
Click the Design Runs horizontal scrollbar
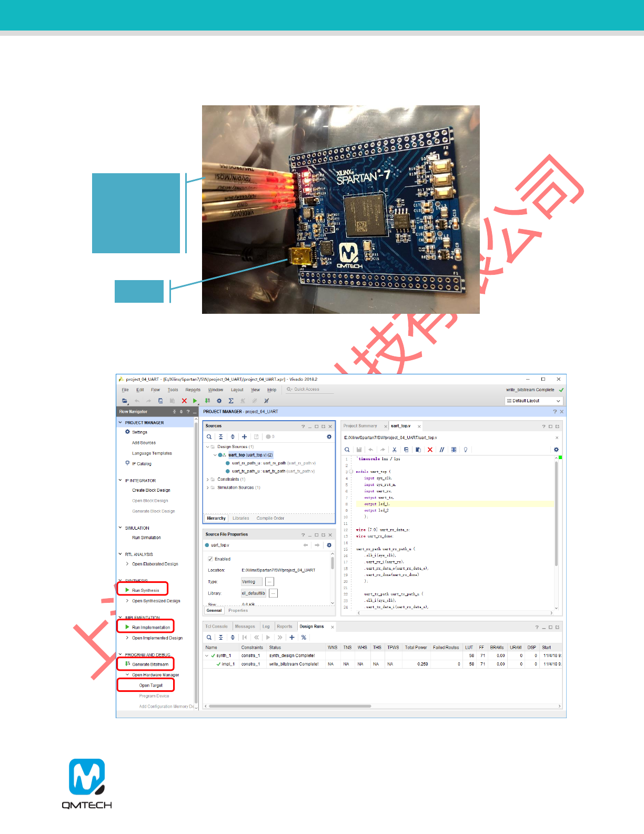[x=290, y=706]
